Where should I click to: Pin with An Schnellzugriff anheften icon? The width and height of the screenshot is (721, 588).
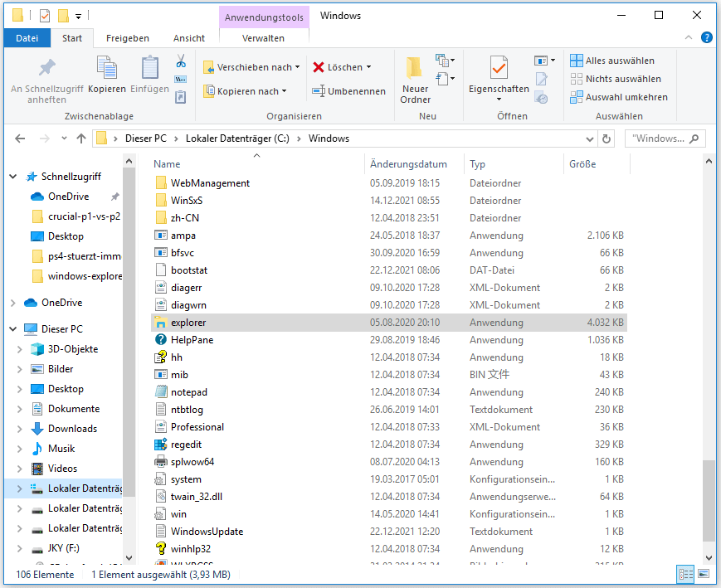[47, 67]
